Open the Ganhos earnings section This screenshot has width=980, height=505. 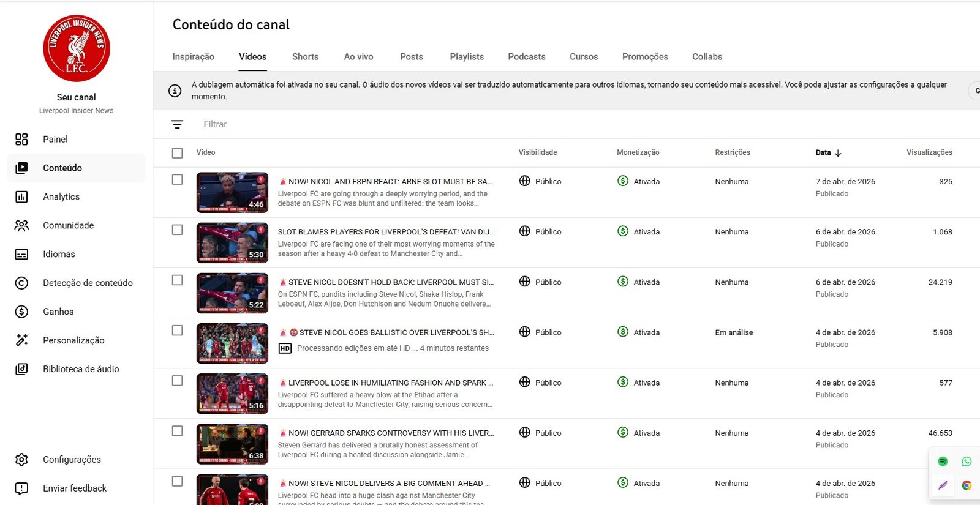click(x=76, y=312)
